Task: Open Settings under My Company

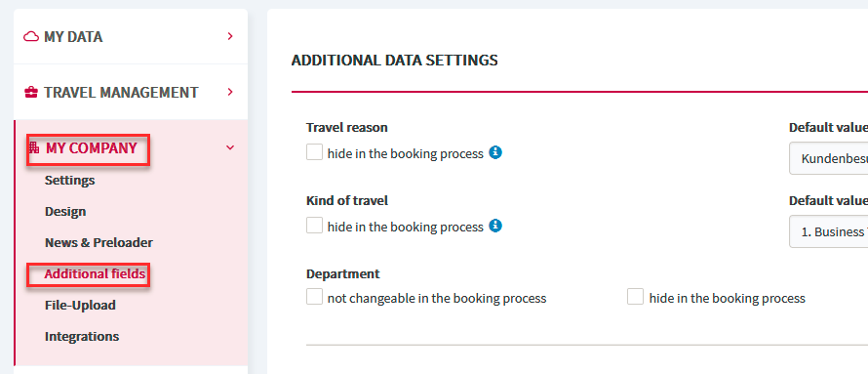Action: [70, 180]
